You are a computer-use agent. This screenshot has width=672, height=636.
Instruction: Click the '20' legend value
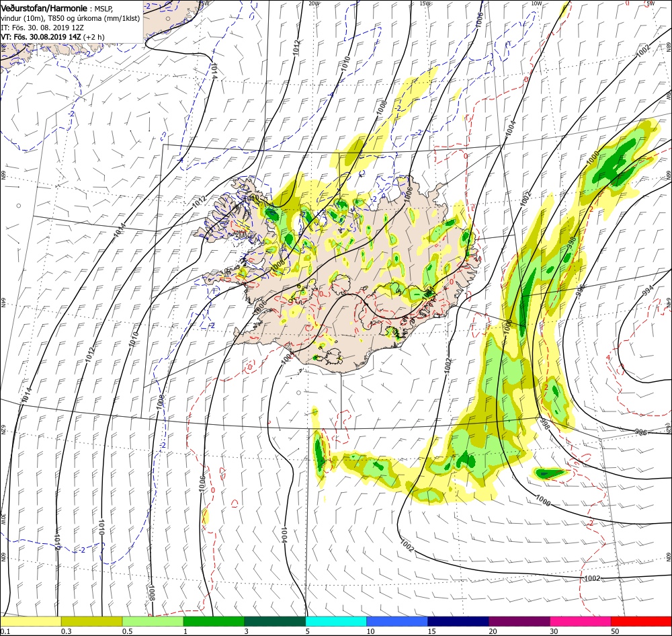point(493,631)
